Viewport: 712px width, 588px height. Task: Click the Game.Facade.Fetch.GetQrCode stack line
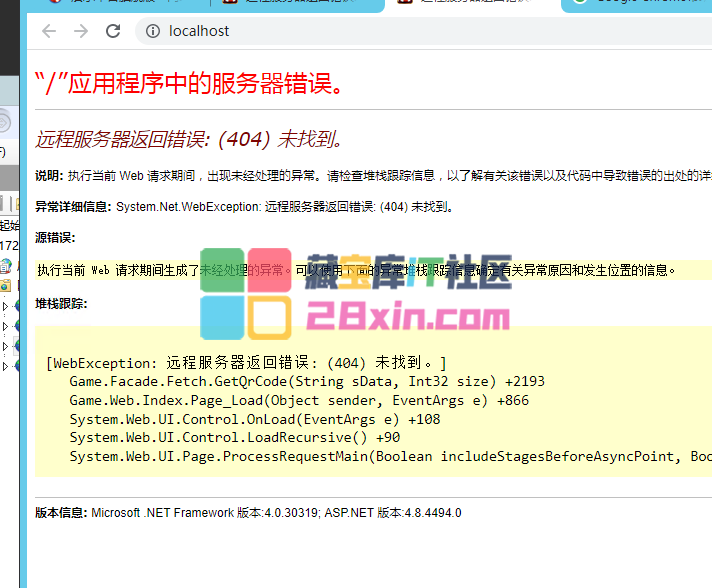point(307,381)
